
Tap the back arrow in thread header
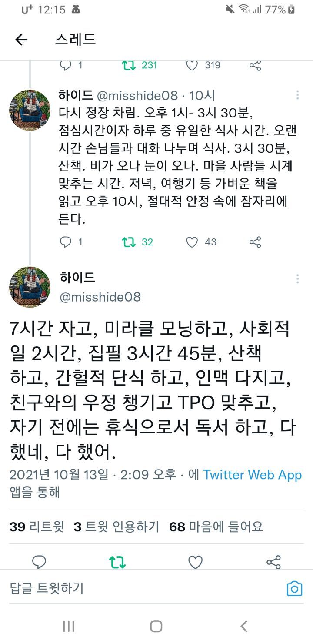21,40
